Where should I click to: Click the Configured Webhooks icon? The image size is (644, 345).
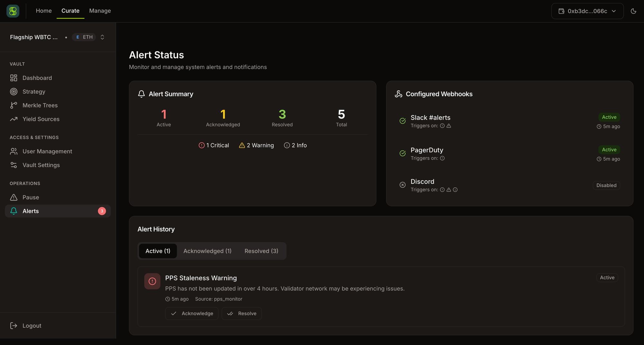click(x=398, y=94)
